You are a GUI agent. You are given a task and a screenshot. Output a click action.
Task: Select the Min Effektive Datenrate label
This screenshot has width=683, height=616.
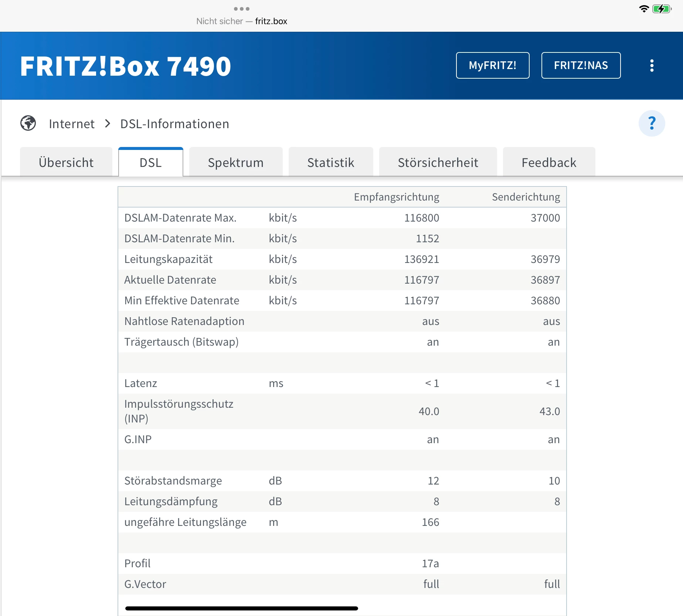click(182, 300)
